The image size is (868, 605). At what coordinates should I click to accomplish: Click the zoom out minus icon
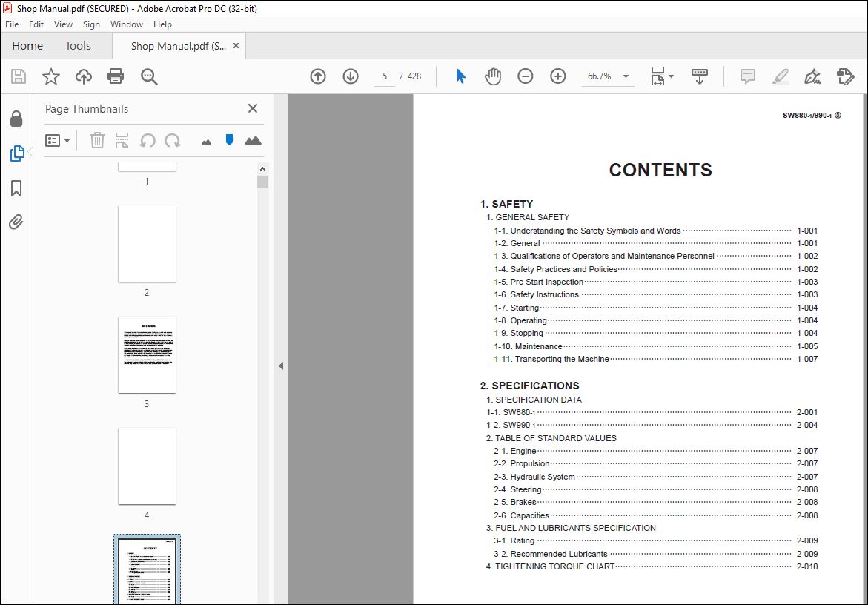click(526, 76)
